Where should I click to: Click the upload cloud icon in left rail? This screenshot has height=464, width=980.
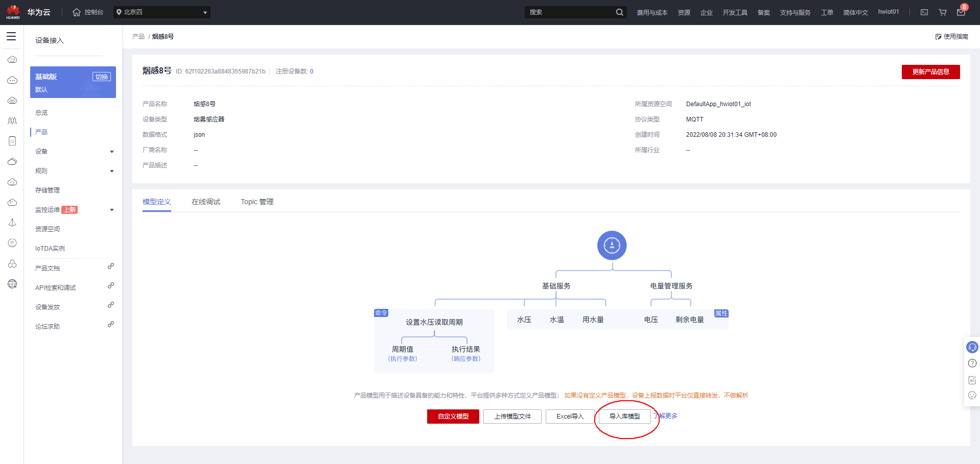(x=12, y=182)
